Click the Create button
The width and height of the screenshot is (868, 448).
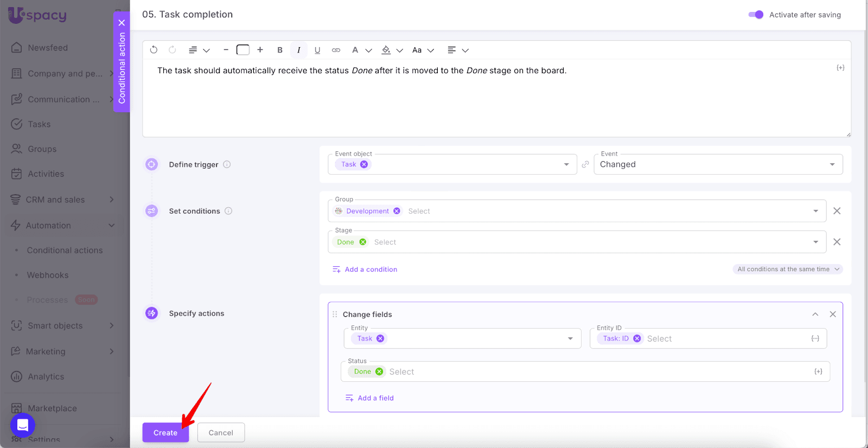coord(165,433)
